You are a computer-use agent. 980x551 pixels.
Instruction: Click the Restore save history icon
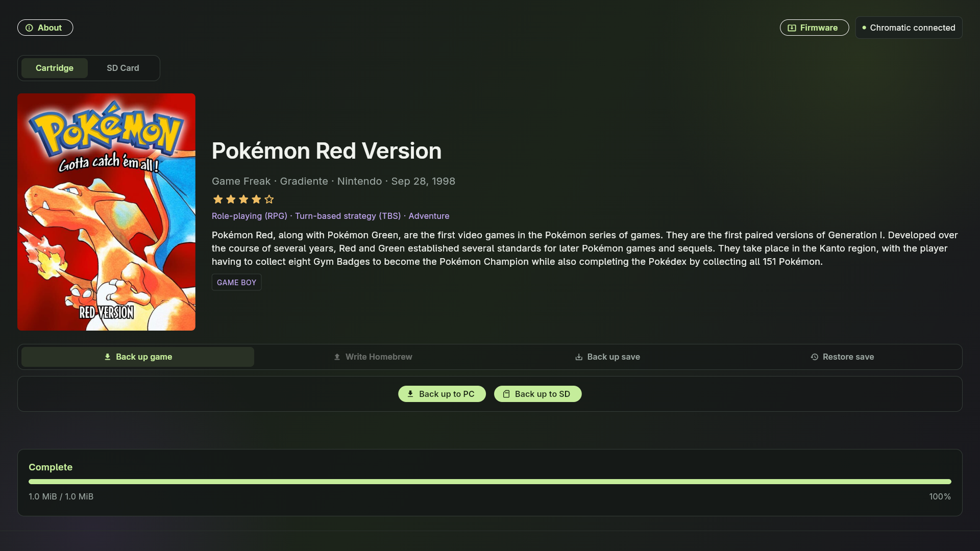tap(815, 357)
